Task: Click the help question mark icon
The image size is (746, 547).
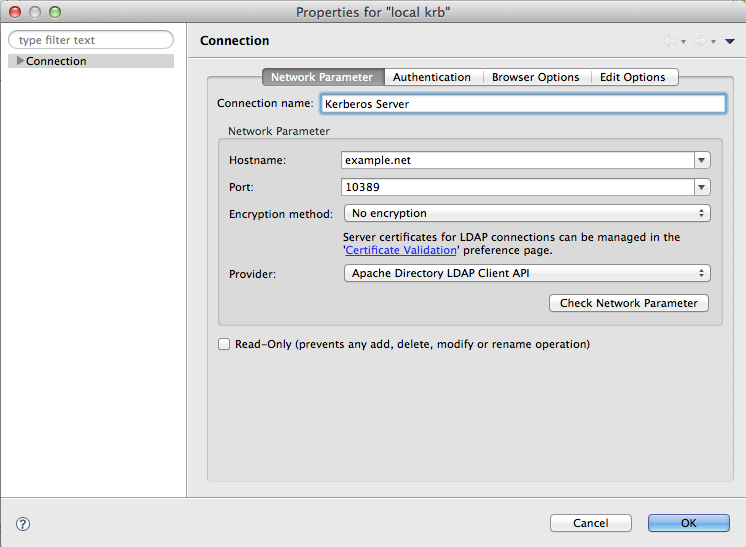Action: (x=23, y=523)
